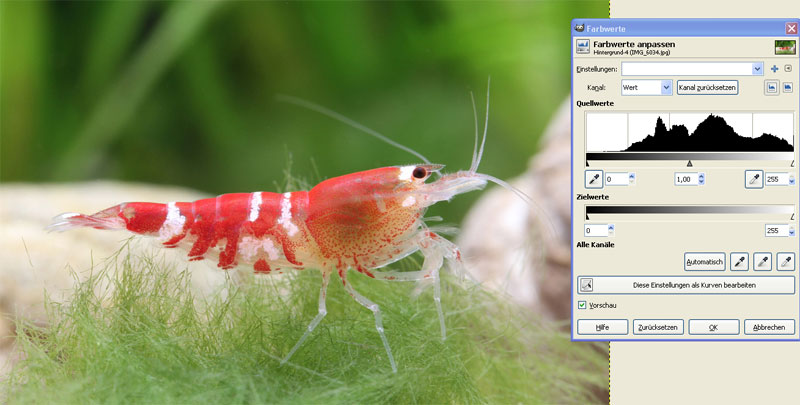The image size is (800, 405).
Task: Click Kanal zurücksetzen button
Action: coord(707,88)
